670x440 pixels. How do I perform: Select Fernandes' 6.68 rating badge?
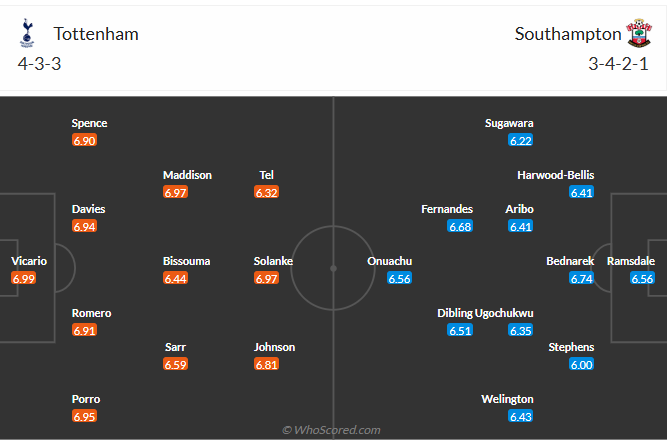tap(460, 227)
